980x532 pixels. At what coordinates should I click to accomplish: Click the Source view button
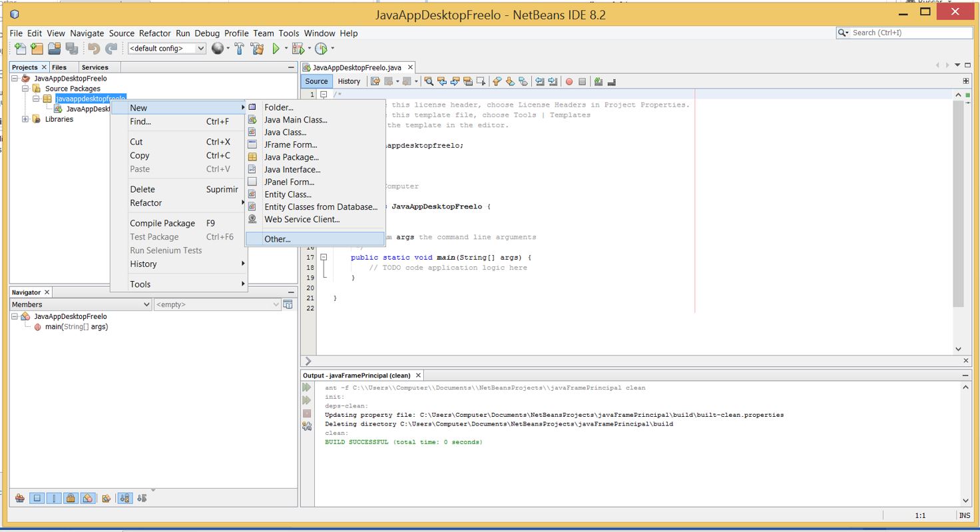[x=316, y=81]
